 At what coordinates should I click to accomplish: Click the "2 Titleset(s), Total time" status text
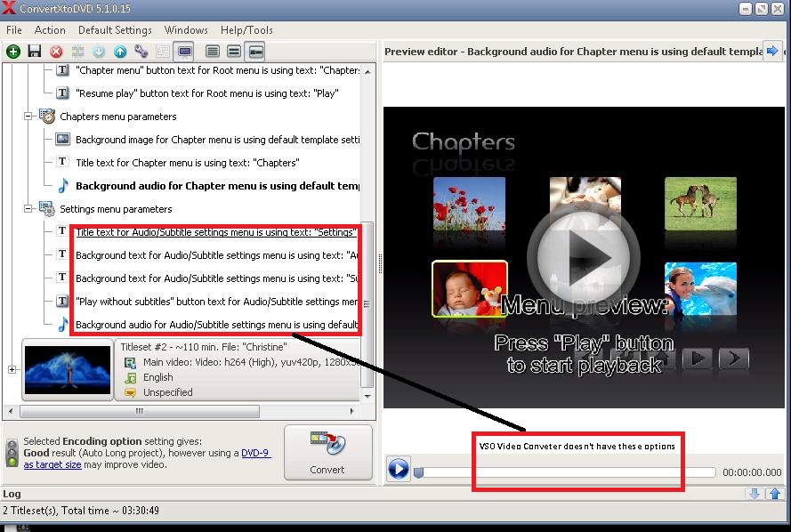point(81,511)
